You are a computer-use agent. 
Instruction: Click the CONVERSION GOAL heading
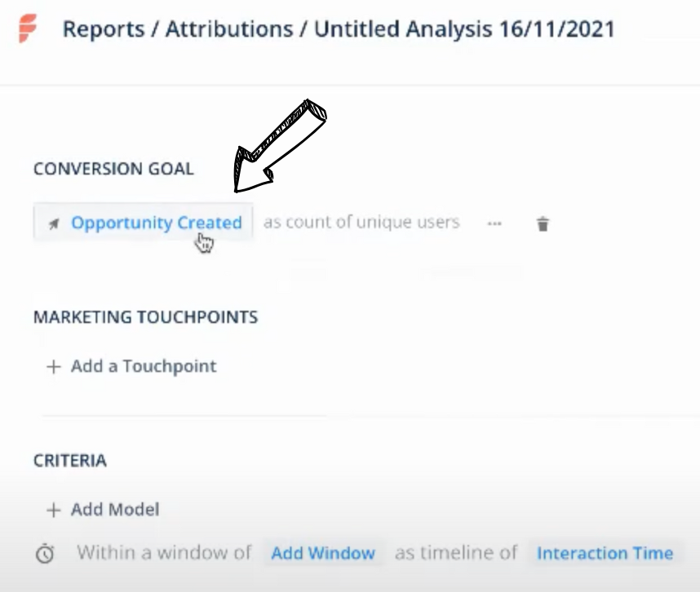point(114,169)
